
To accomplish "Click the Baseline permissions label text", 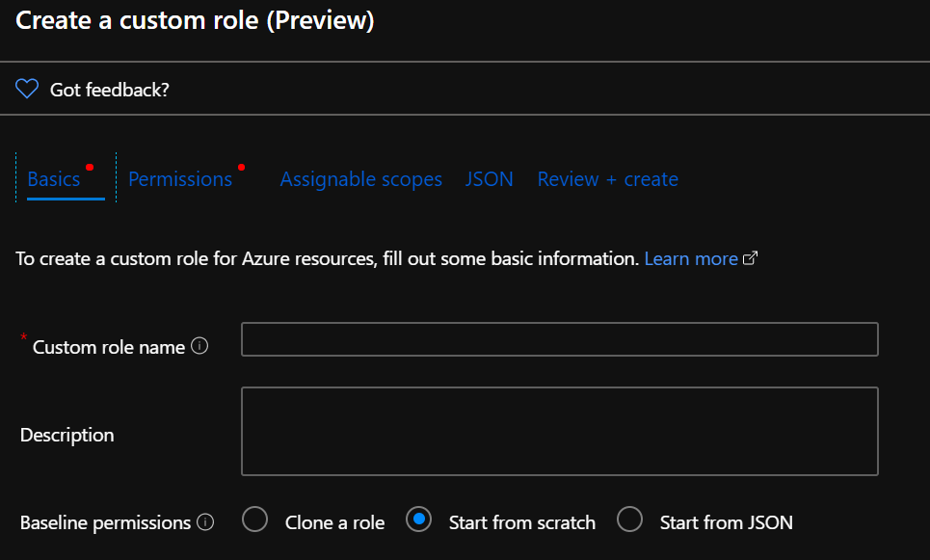I will pyautogui.click(x=105, y=522).
